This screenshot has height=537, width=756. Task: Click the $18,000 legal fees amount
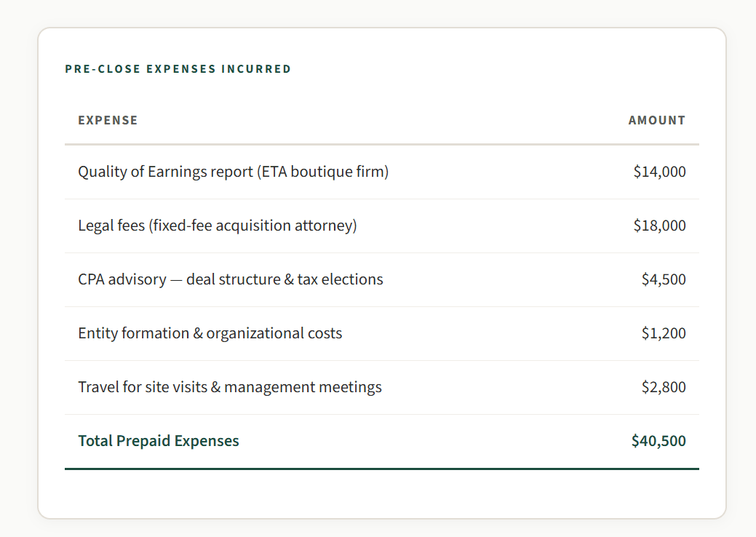659,226
